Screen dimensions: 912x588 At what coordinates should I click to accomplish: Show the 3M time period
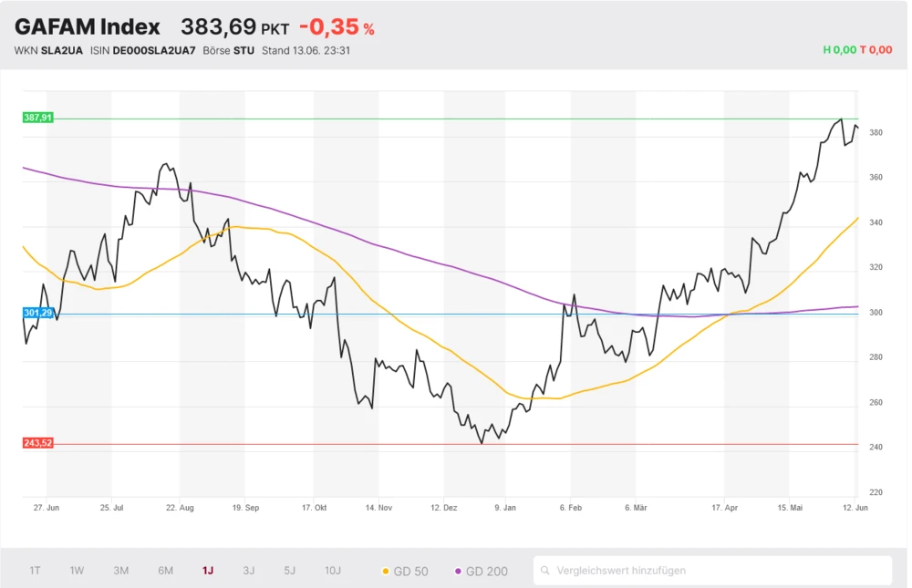coord(120,571)
